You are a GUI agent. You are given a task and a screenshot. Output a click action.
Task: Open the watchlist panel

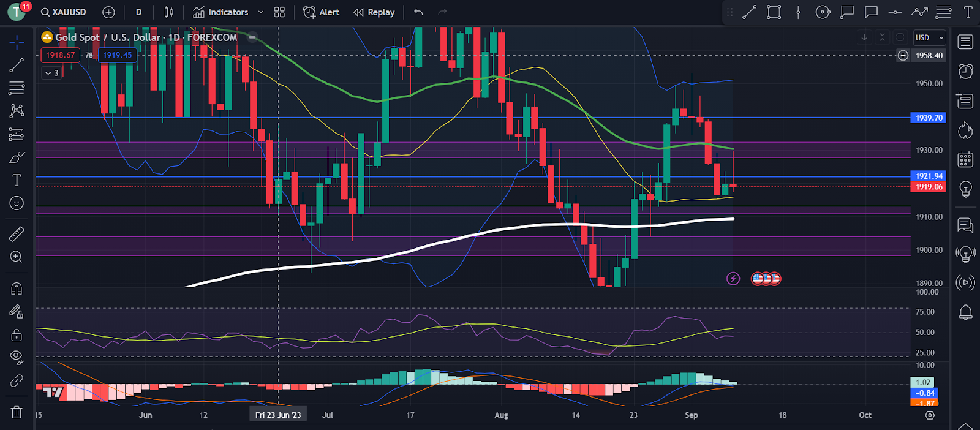pos(965,42)
